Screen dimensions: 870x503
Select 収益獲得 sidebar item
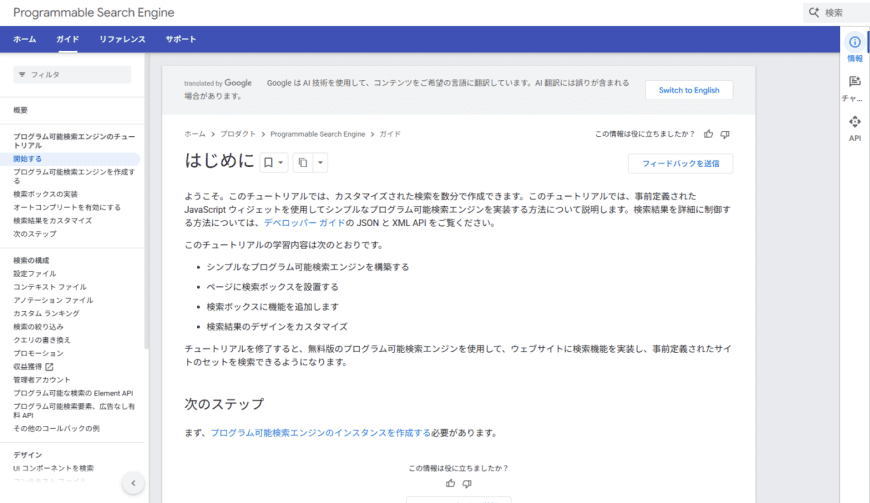28,367
